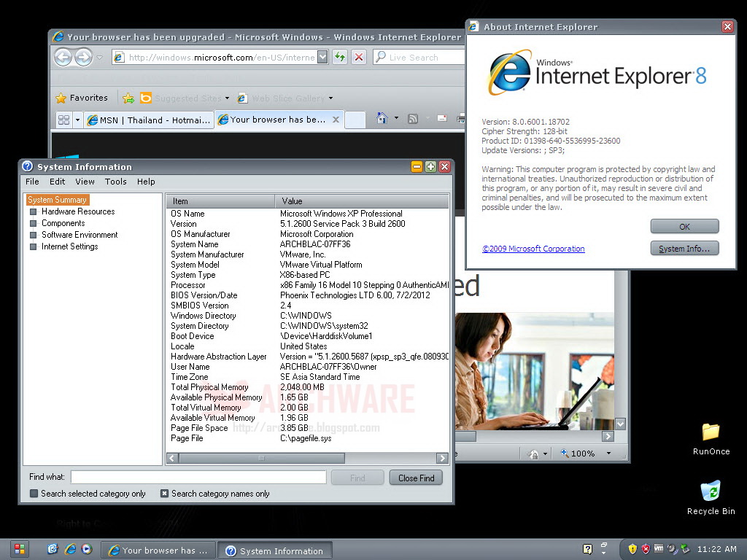This screenshot has width=747, height=560.
Task: Click the Find what text field
Action: [x=198, y=477]
